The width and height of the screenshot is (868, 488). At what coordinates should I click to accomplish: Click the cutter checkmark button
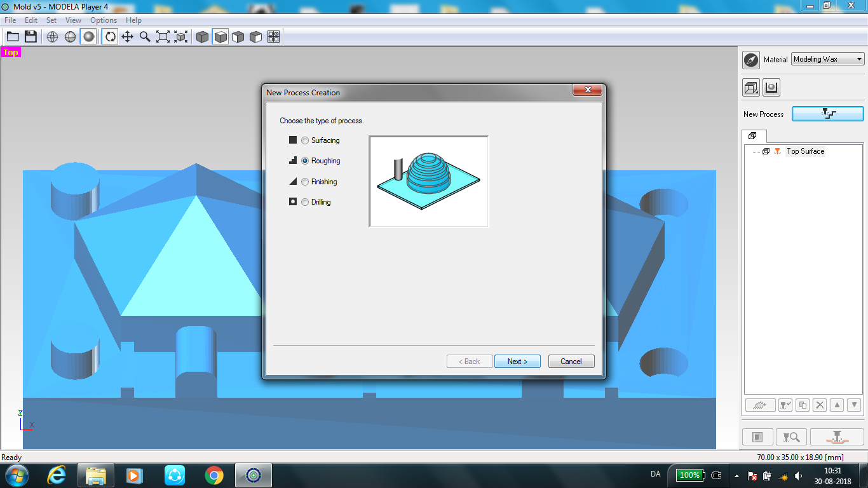(x=785, y=404)
